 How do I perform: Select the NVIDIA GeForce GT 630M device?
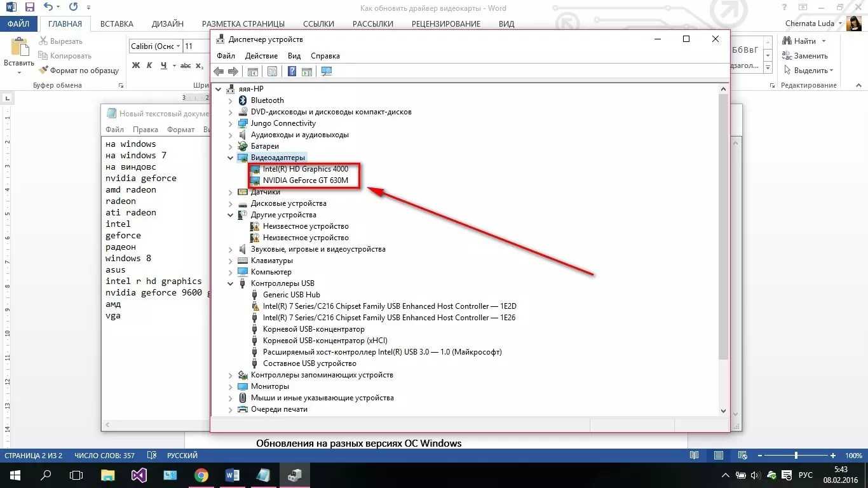tap(305, 180)
